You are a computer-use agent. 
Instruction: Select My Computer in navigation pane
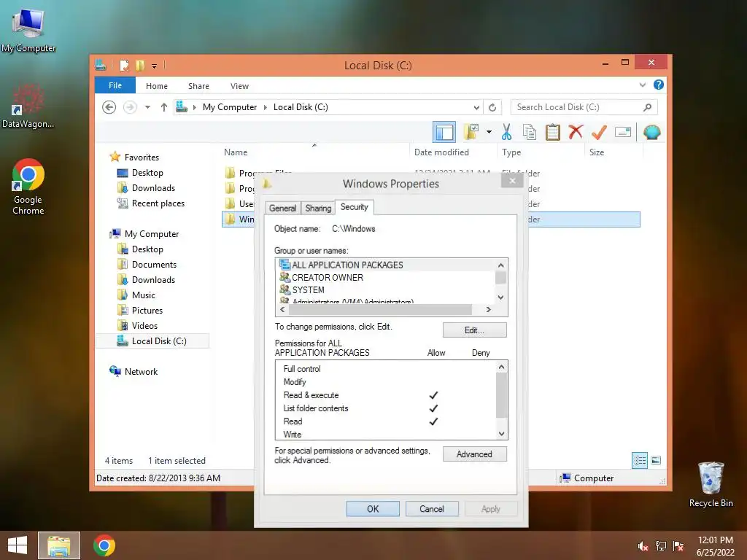tap(152, 234)
